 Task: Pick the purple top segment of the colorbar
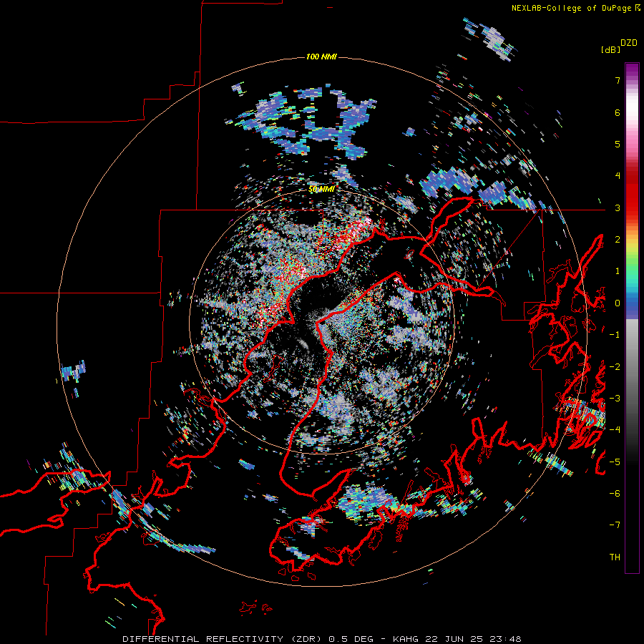point(632,71)
